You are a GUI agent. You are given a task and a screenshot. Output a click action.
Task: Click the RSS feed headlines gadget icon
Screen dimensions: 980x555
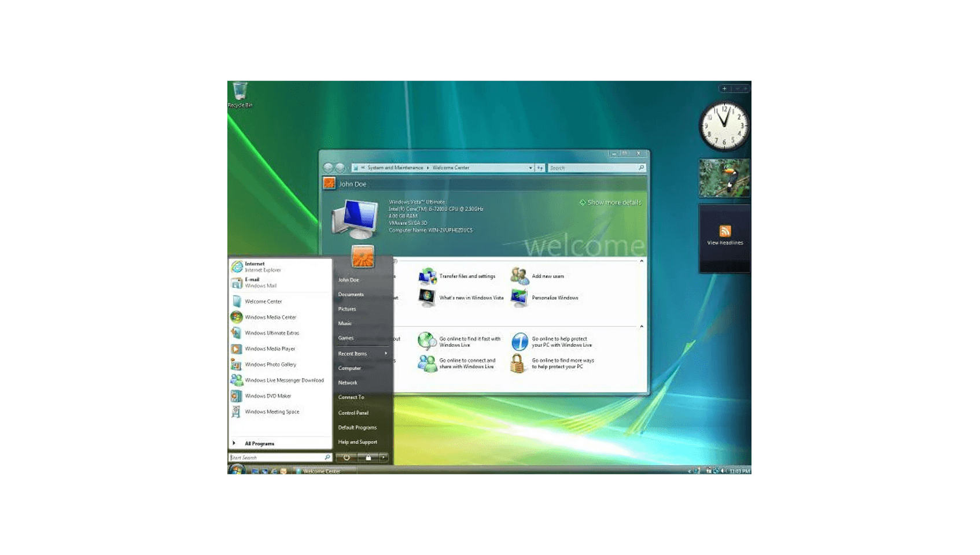[725, 231]
